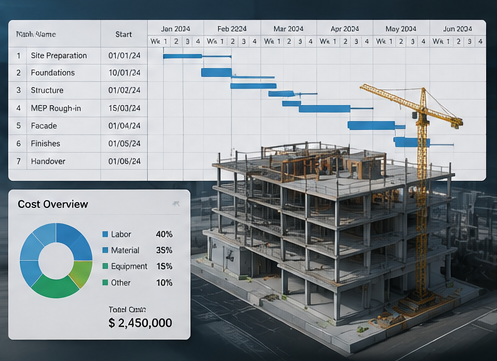
Task: Click the yellow-green donut chart segment
Action: [x=83, y=273]
